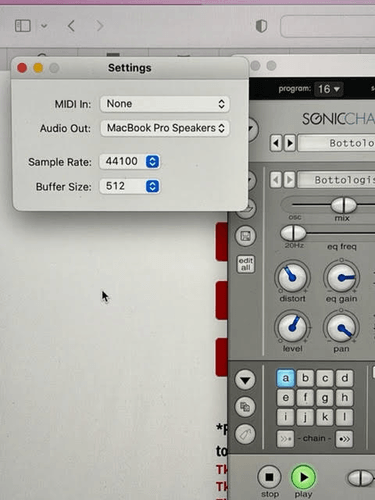Stop playback with the stop button
Viewport: 375px width, 500px height.
(269, 477)
